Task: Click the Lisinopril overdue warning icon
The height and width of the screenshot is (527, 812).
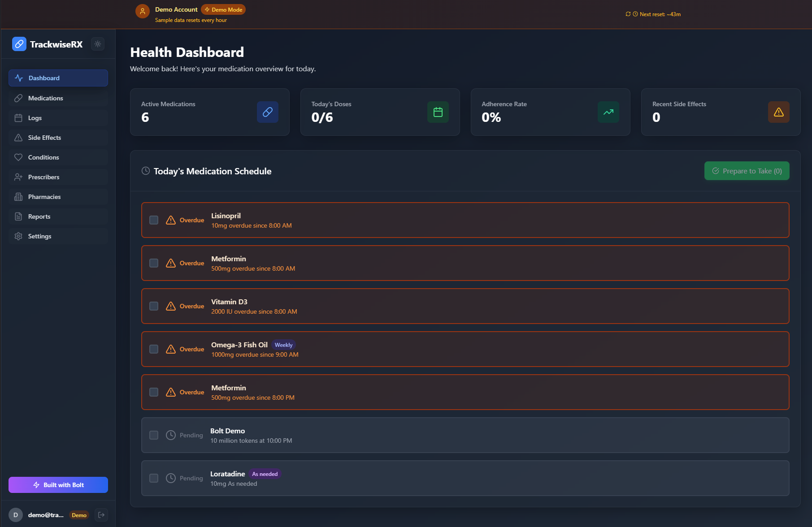Action: click(x=171, y=220)
